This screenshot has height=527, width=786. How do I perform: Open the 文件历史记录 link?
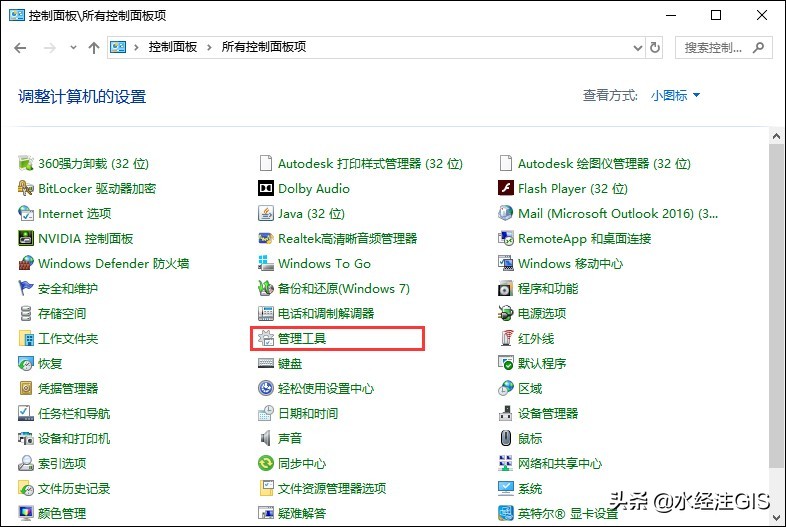coord(74,488)
